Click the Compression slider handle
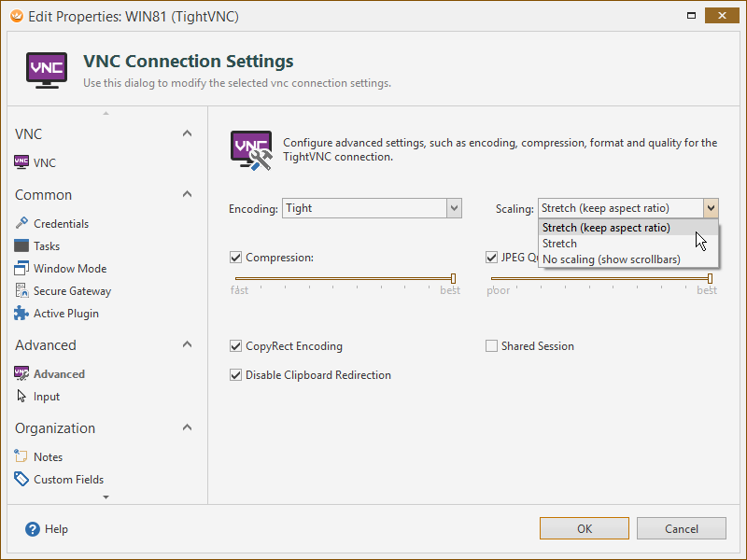This screenshot has width=747, height=560. click(453, 278)
